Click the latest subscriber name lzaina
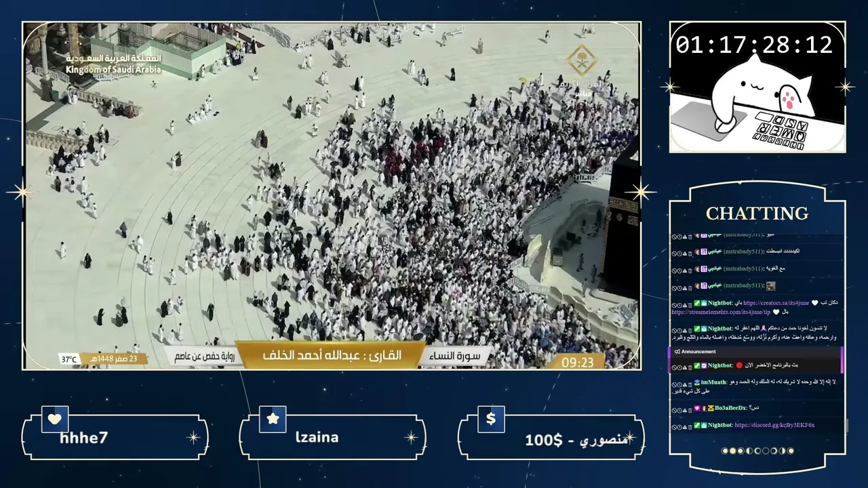This screenshot has width=868, height=488. 317,438
